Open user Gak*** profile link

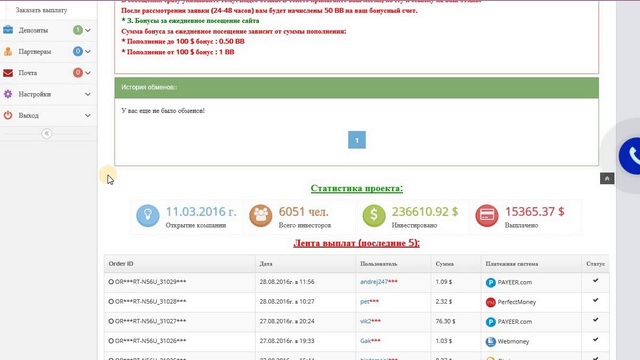(370, 341)
